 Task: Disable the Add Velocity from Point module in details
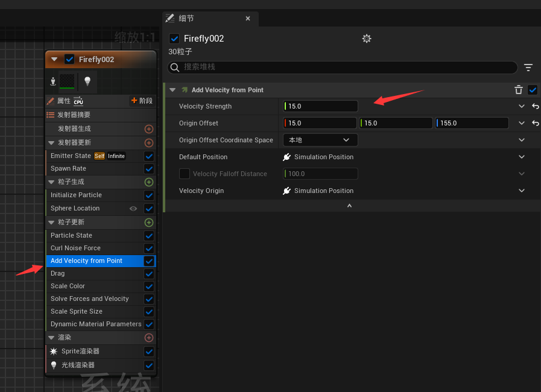coord(533,90)
